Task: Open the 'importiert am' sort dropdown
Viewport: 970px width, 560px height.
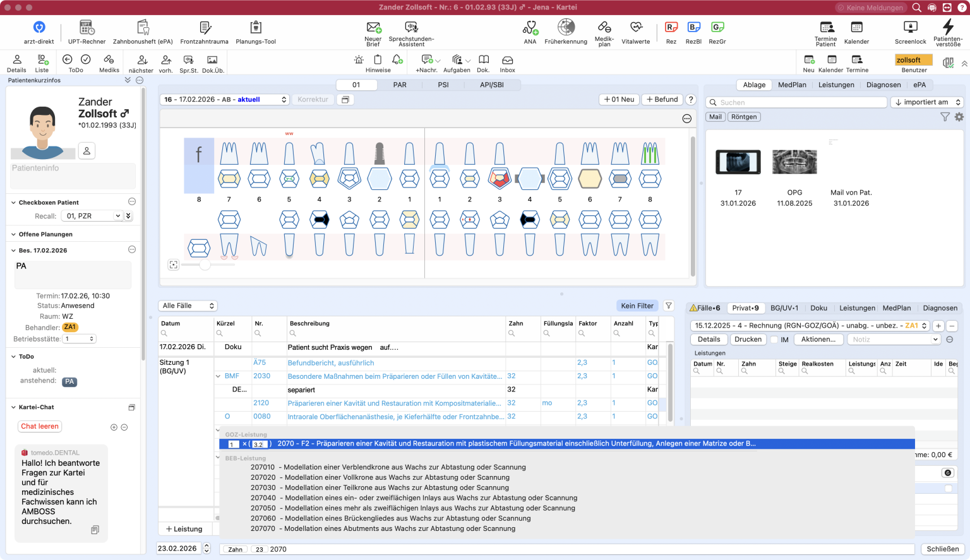Action: 926,102
